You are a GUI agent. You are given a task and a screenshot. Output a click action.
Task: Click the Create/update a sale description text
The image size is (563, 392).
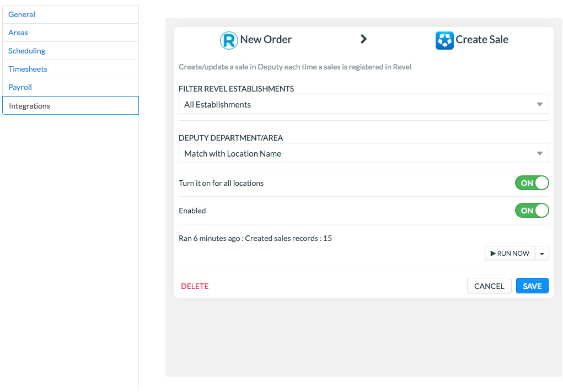[x=295, y=67]
